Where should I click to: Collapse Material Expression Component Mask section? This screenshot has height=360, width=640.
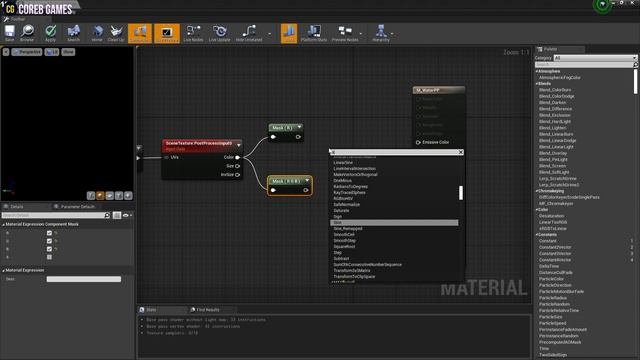click(x=3, y=224)
